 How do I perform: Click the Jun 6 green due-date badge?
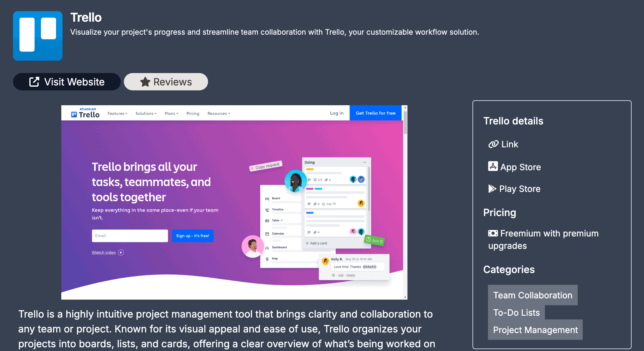pos(374,240)
